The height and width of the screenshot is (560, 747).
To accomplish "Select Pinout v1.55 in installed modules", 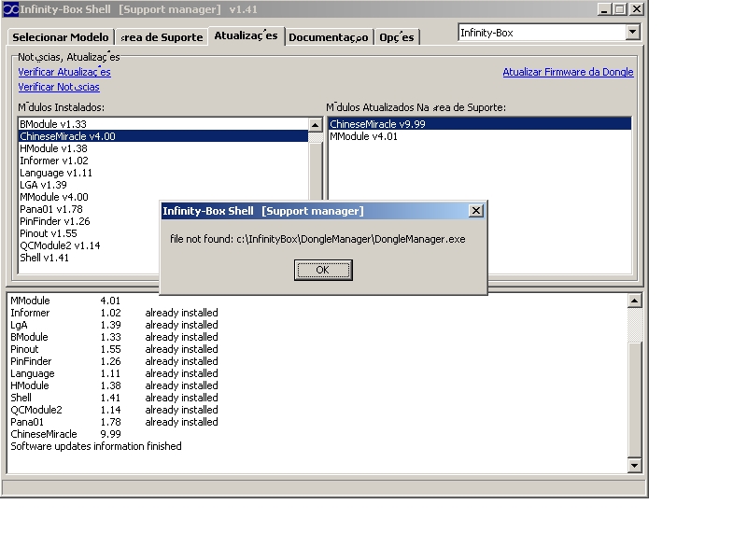I will pyautogui.click(x=89, y=233).
